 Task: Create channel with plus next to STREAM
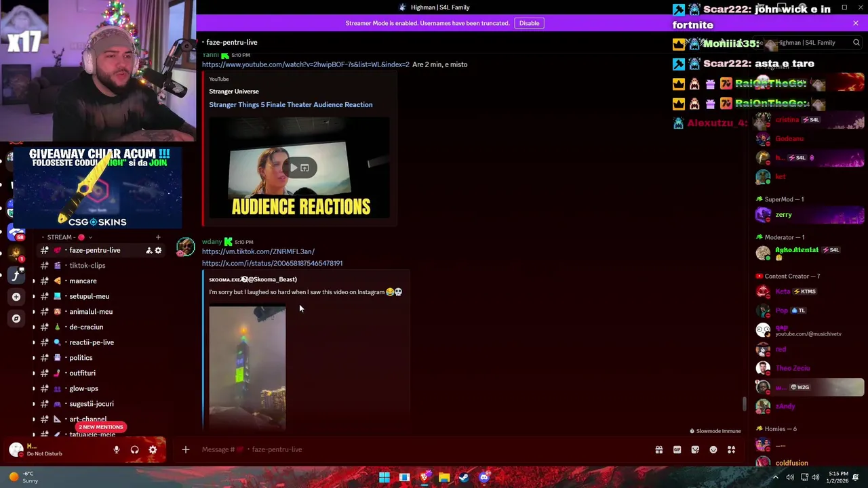(x=158, y=237)
